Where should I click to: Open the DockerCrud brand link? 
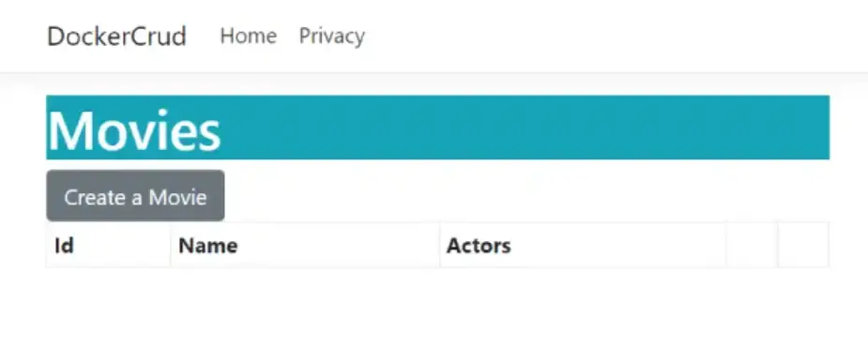tap(116, 37)
